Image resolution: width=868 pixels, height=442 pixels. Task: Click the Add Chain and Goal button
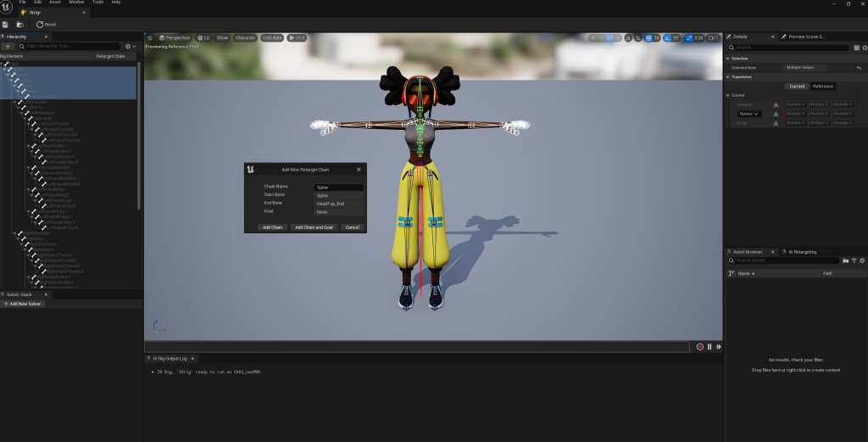[x=314, y=227]
